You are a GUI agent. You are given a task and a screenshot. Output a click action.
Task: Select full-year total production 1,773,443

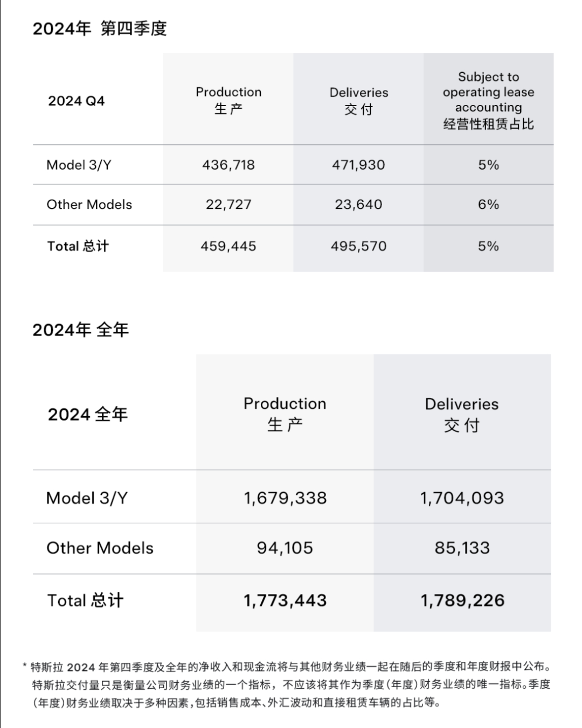[285, 600]
